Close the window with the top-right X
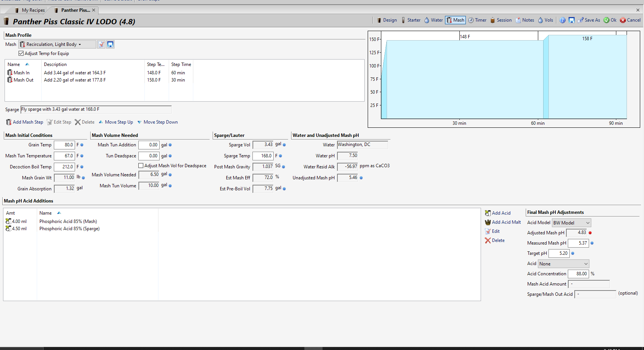The height and width of the screenshot is (350, 644). coord(638,10)
